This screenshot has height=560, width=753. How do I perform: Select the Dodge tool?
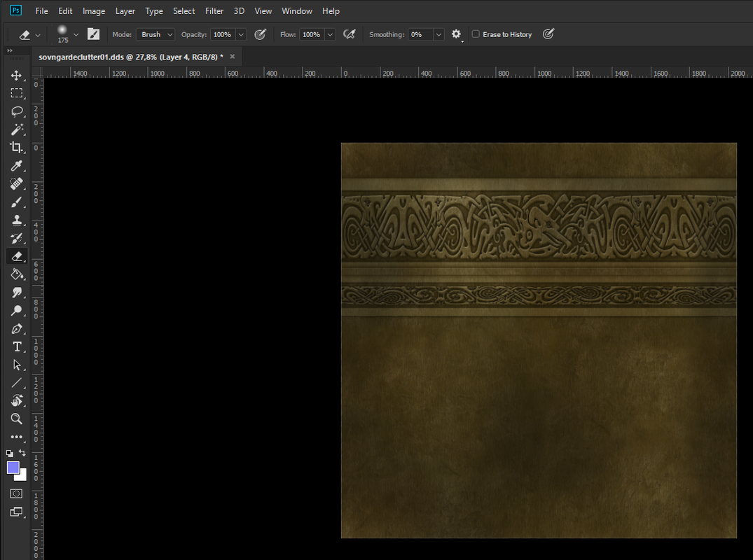[x=16, y=311]
